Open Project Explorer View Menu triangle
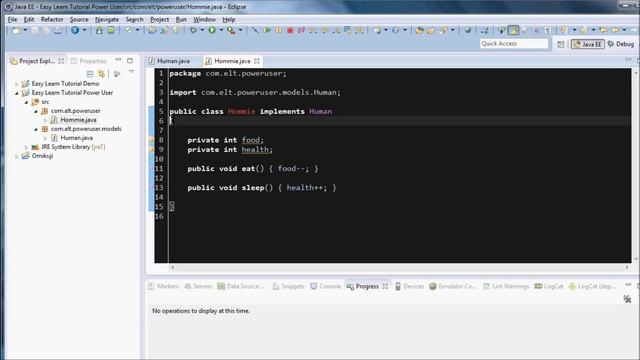This screenshot has height=360, width=640. [131, 73]
